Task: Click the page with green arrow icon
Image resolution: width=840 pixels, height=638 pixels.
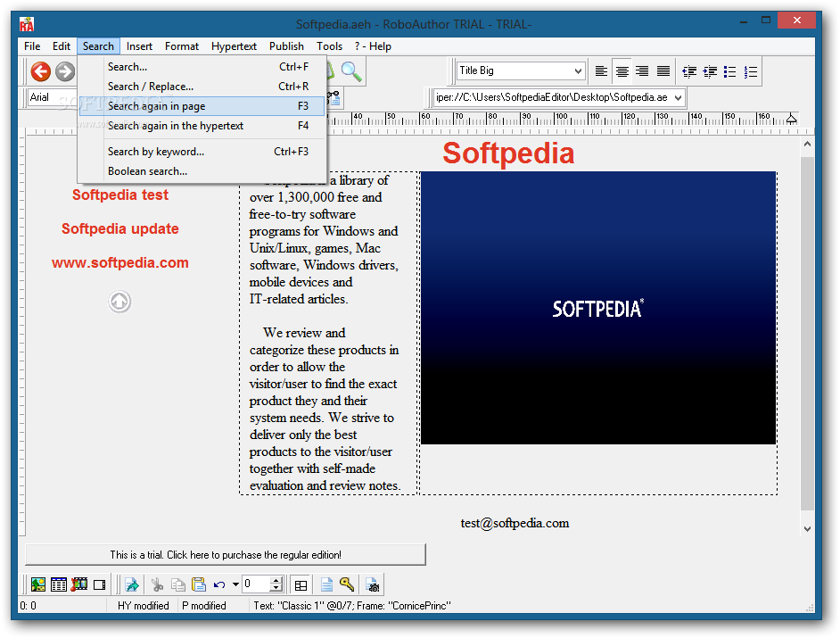Action: click(x=132, y=584)
